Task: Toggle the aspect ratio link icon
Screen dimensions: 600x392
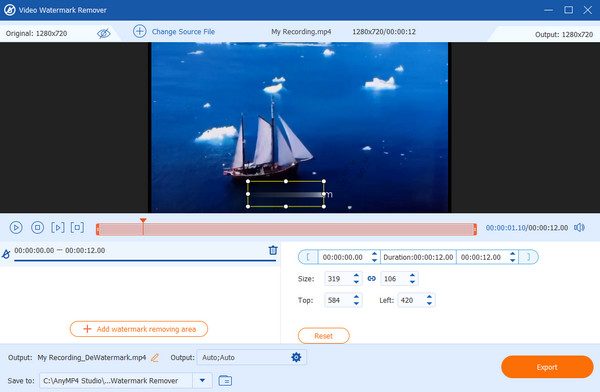Action: click(x=372, y=279)
